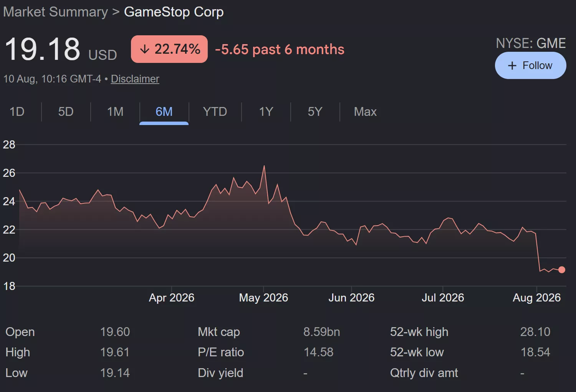Click the Low value 19.14
576x392 pixels.
point(115,373)
